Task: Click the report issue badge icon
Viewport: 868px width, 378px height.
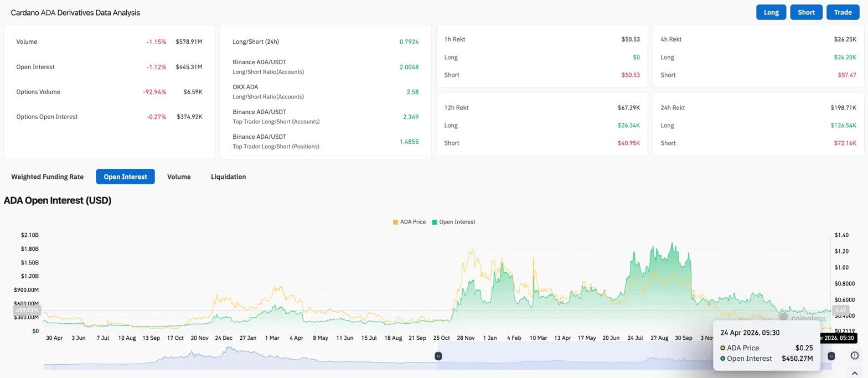Action: [854, 356]
